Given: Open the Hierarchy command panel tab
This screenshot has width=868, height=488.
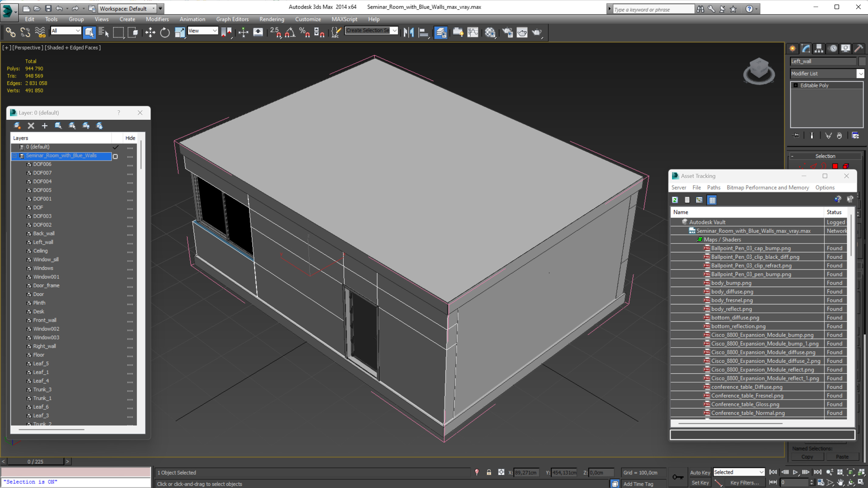Looking at the screenshot, I should tap(819, 48).
